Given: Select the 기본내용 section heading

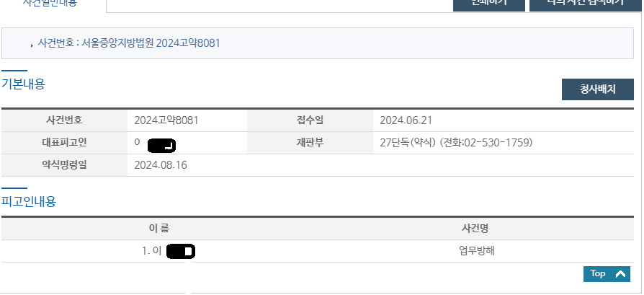Looking at the screenshot, I should coord(23,84).
